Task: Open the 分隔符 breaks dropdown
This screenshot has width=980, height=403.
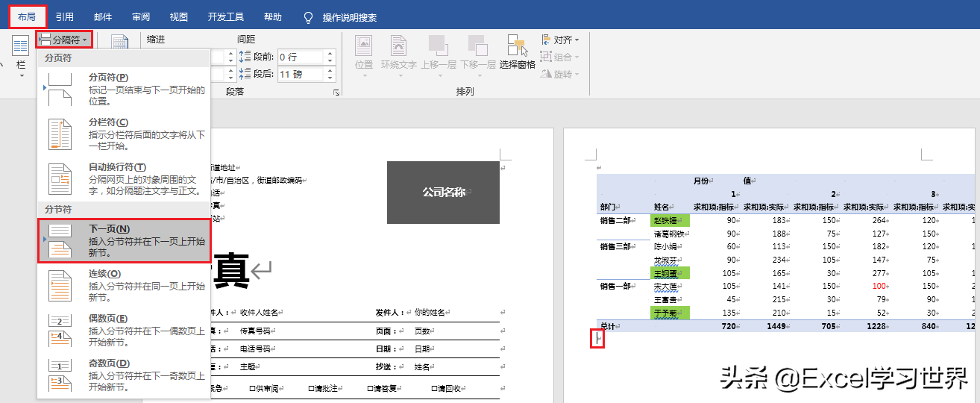Action: [x=64, y=40]
